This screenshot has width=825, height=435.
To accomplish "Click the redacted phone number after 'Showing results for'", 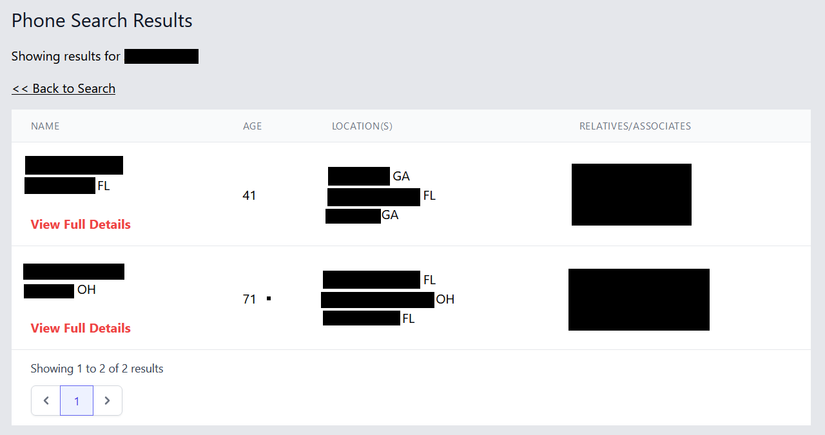I will [x=162, y=56].
